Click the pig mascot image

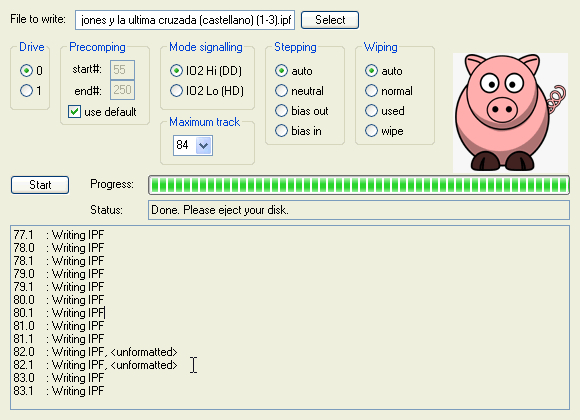coord(510,112)
